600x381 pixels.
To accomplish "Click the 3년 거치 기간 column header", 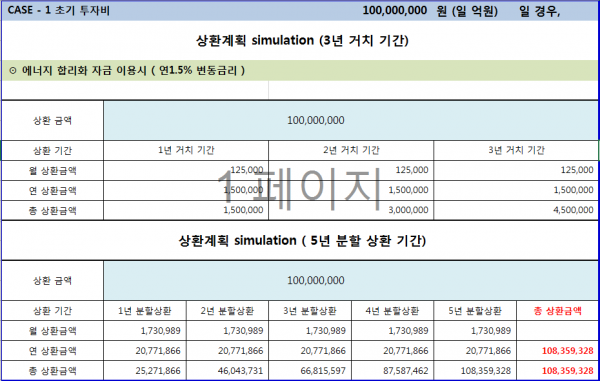I will (x=516, y=150).
